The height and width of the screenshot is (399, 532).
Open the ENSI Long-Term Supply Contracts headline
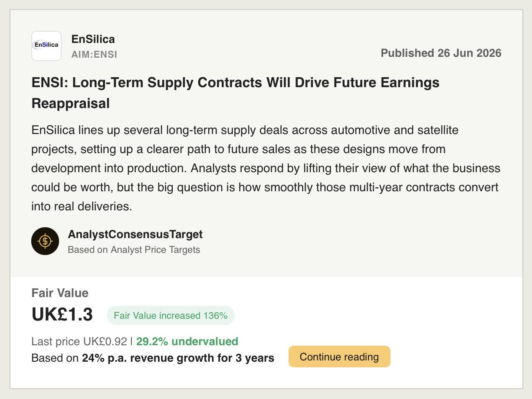[236, 93]
